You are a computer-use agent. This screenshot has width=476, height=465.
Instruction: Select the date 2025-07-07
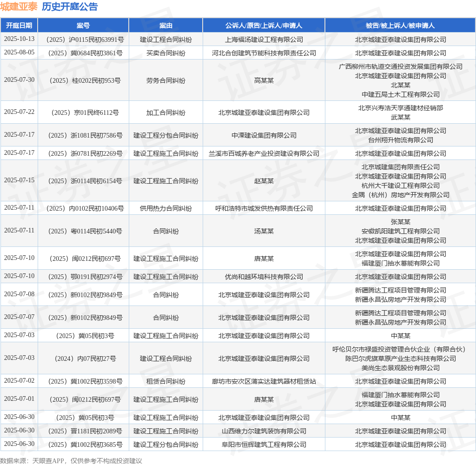[19, 317]
